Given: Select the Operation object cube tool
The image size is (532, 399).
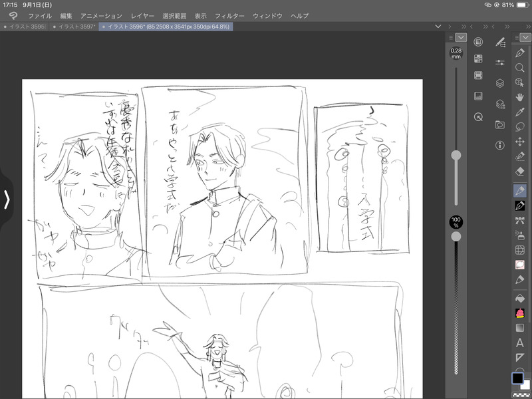Looking at the screenshot, I should click(519, 82).
